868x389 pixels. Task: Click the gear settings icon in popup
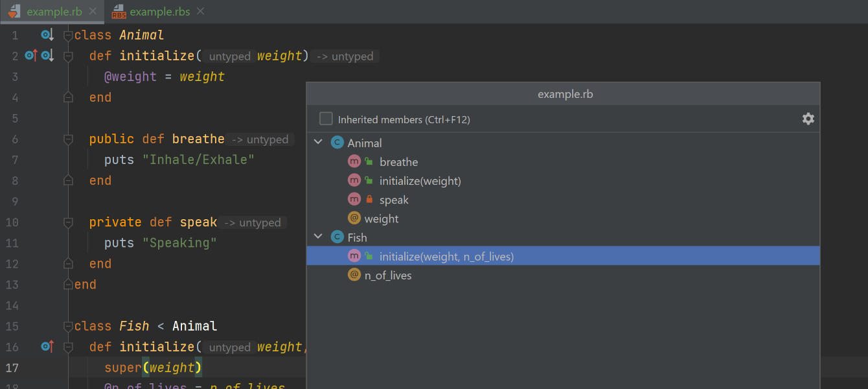[x=808, y=119]
